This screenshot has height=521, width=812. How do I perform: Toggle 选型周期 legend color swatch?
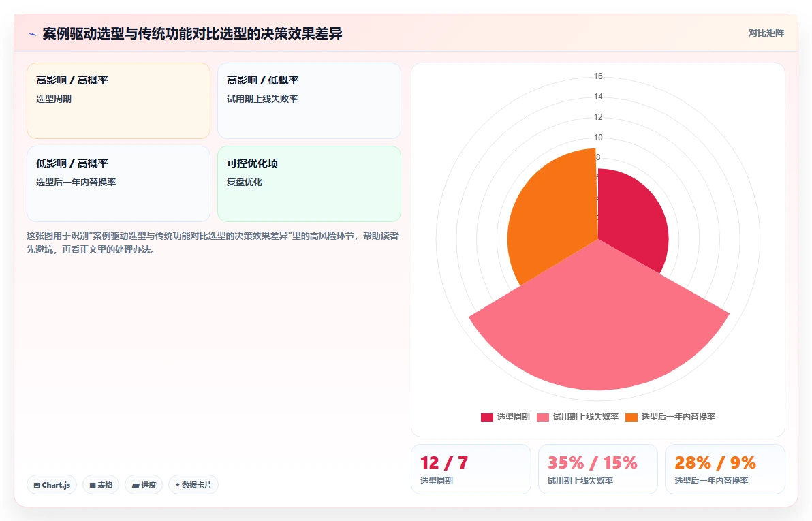487,417
